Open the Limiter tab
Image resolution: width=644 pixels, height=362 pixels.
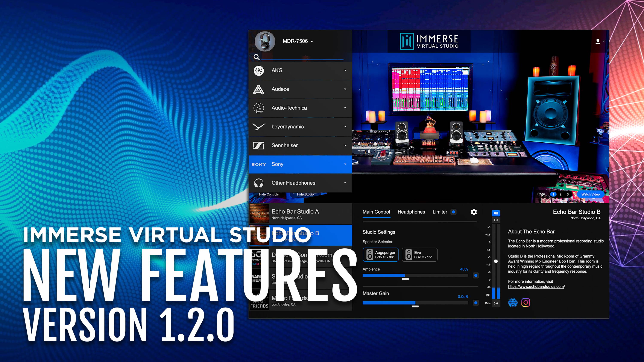pyautogui.click(x=440, y=212)
